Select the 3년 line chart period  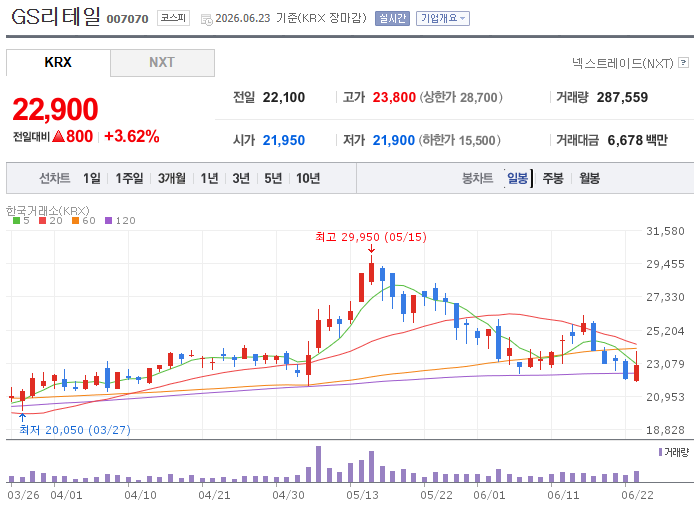pos(241,178)
